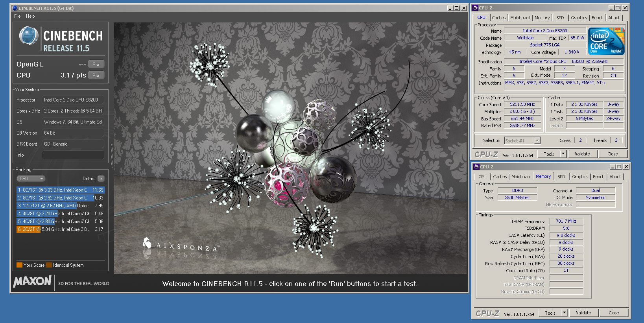Click the memory Size 2500 MBytes value

click(x=517, y=198)
